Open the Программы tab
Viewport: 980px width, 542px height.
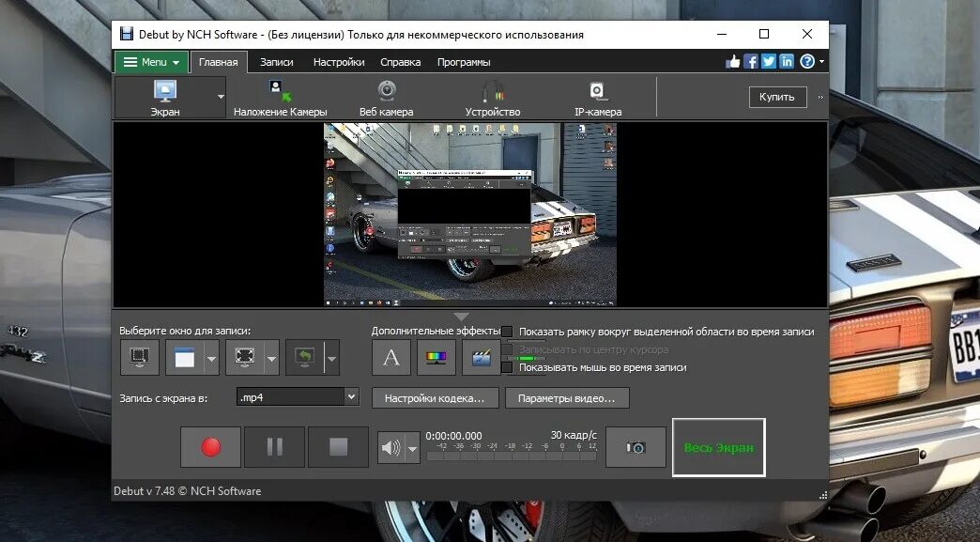pos(464,62)
